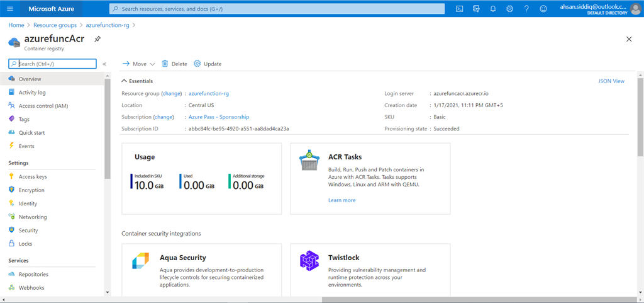Screen dimensions: 644x303
Task: Open the hamburger portal menu
Action: (x=10, y=9)
